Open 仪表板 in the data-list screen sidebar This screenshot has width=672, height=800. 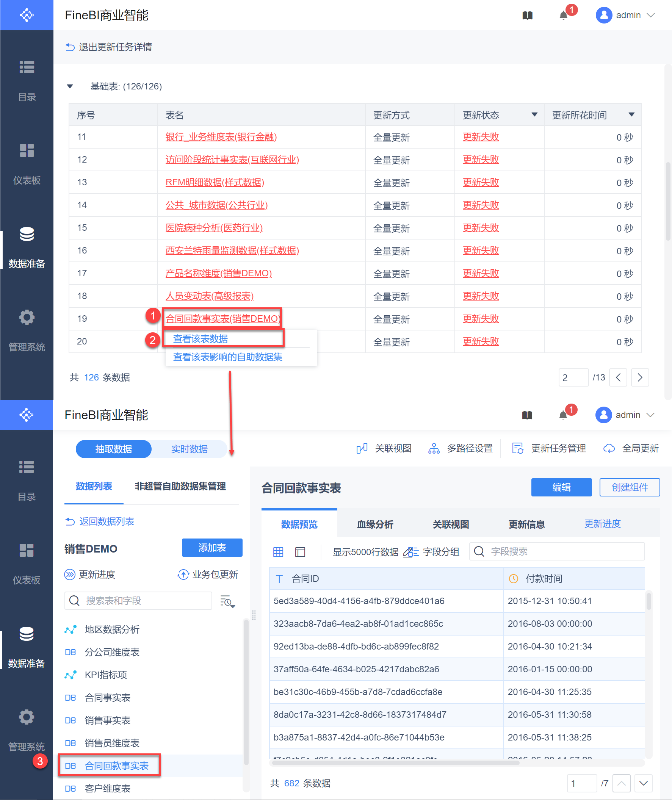coord(27,564)
